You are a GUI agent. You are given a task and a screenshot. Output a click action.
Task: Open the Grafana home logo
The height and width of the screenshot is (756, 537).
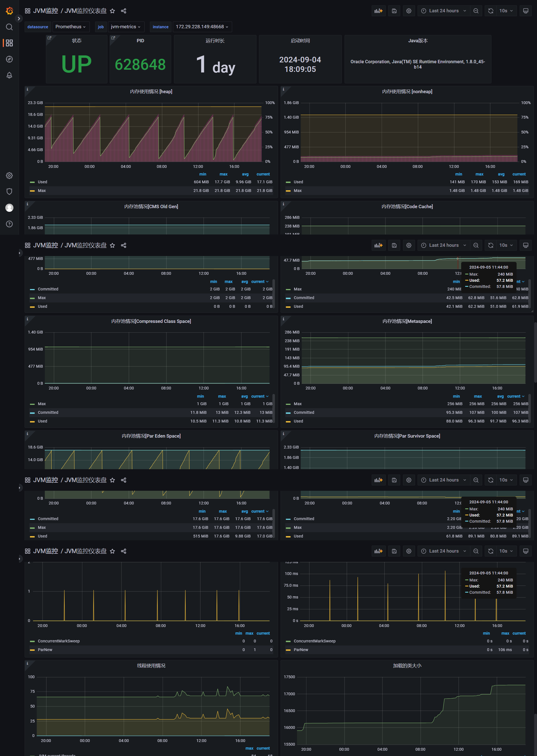9,11
